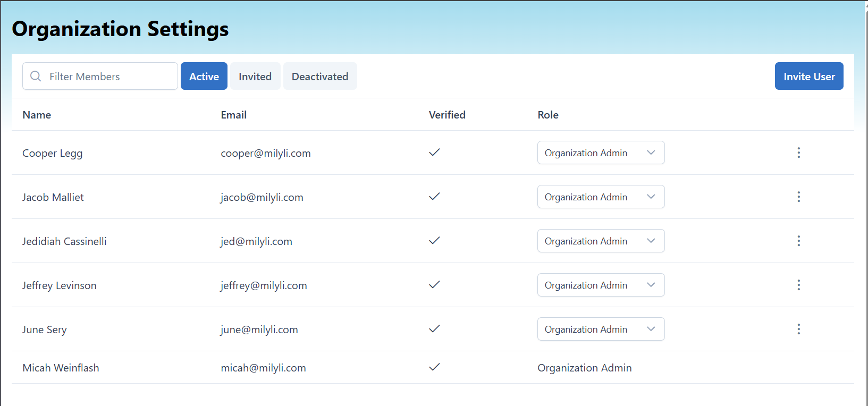
Task: Open the kebab menu for Jeffrey Levinson
Action: (x=798, y=285)
